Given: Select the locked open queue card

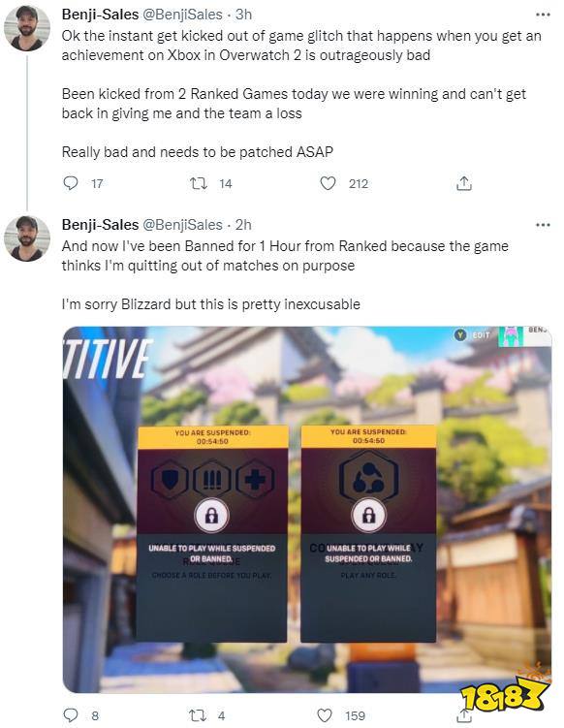Looking at the screenshot, I should click(x=368, y=534).
